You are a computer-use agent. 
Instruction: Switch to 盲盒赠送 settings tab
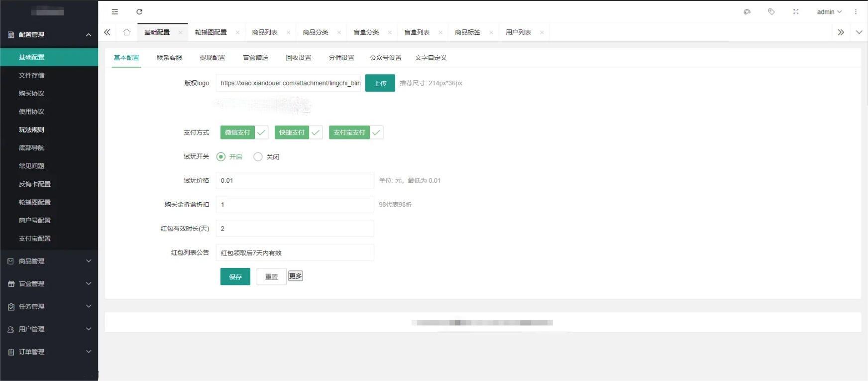click(x=255, y=58)
